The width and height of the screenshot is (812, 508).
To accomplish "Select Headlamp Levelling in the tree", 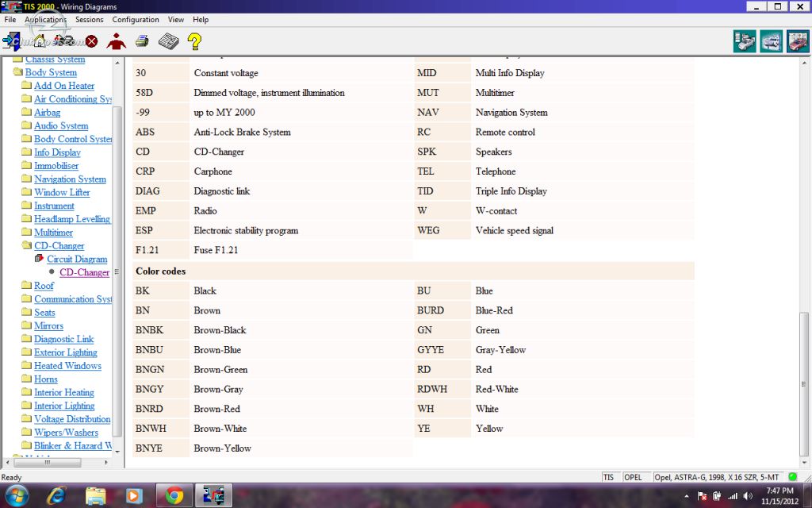I will (72, 219).
